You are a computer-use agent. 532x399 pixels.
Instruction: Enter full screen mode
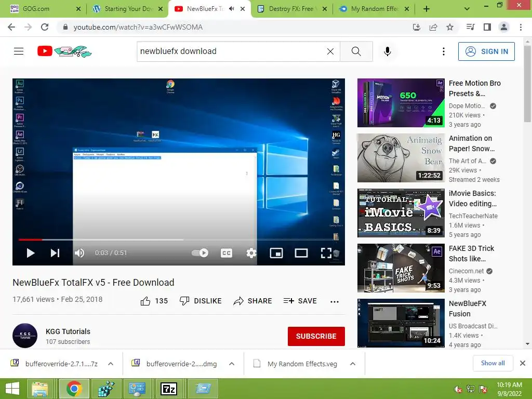click(326, 253)
